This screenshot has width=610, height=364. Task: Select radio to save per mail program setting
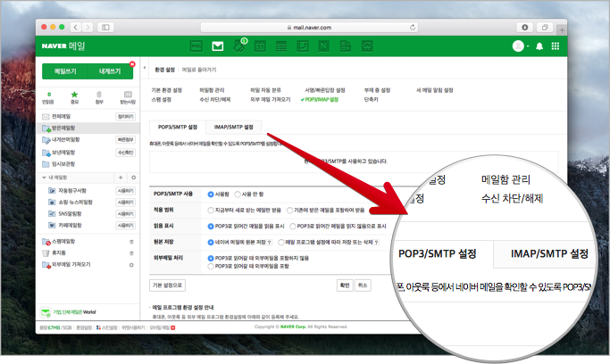point(280,242)
